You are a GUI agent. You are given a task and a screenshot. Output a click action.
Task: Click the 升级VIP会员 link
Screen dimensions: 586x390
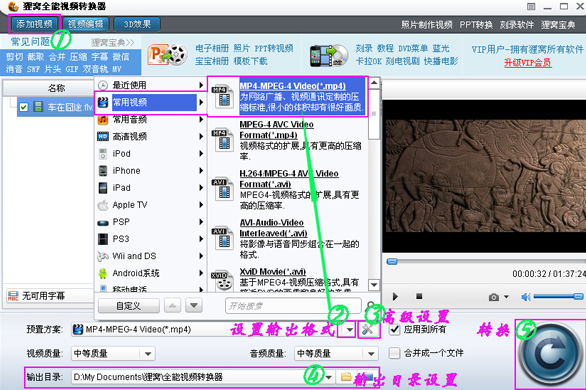coord(527,63)
